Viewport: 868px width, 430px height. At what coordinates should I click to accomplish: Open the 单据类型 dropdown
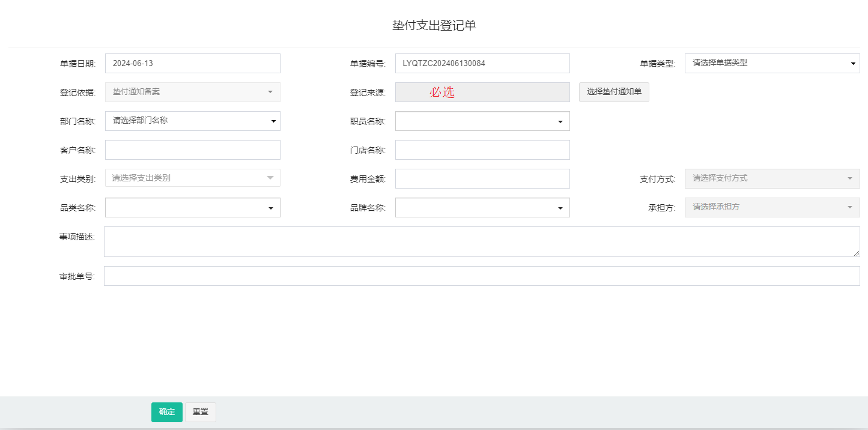pos(772,63)
